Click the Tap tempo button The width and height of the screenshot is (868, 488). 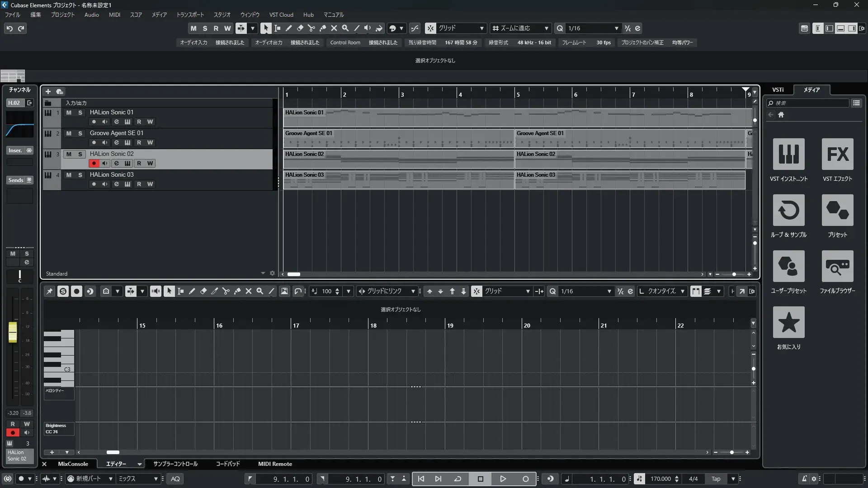716,479
